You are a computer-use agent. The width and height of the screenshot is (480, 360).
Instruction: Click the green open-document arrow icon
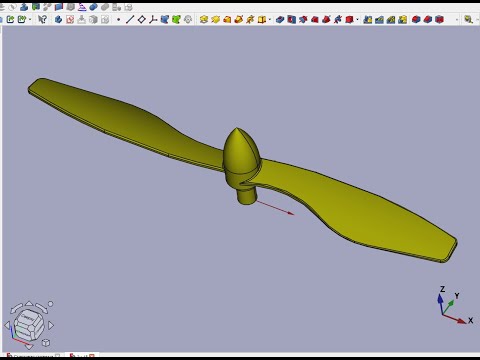tap(10, 19)
